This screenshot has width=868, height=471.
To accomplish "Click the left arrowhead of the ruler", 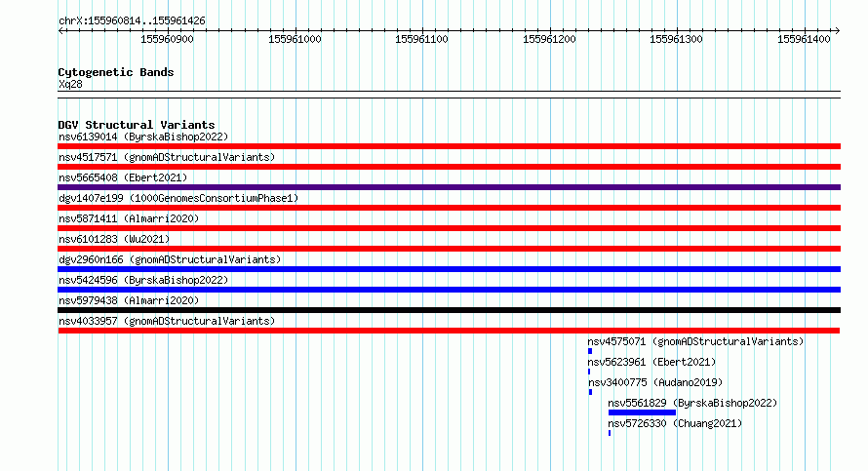I will click(x=60, y=31).
